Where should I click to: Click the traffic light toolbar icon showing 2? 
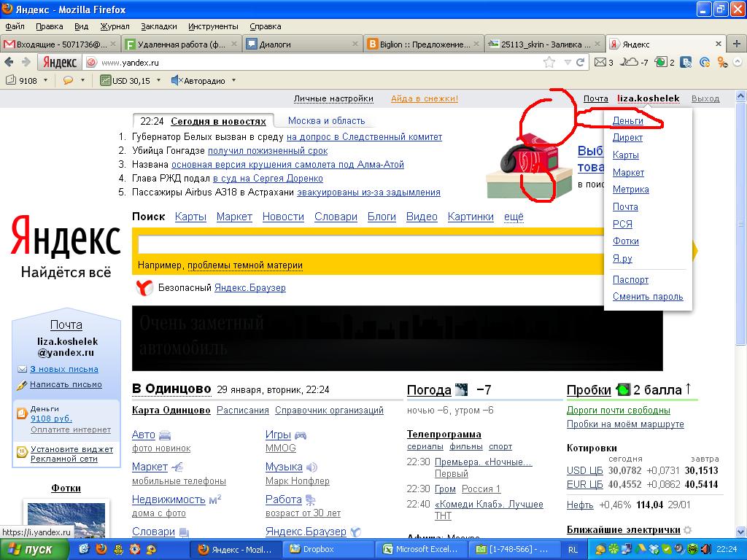661,62
